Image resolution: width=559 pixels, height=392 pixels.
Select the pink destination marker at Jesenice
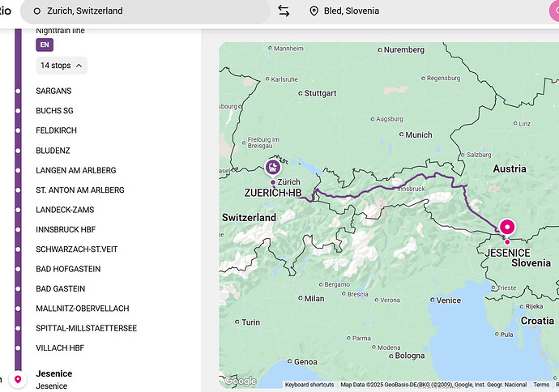coord(507,227)
